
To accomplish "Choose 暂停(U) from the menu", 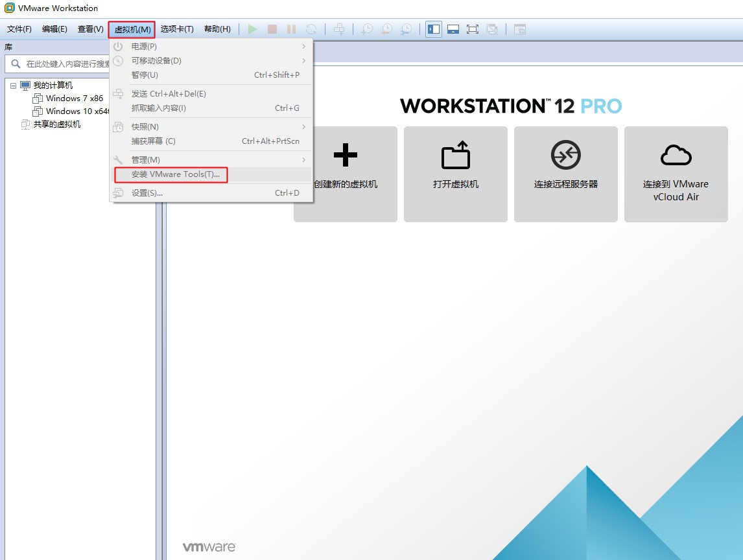I will click(211, 75).
